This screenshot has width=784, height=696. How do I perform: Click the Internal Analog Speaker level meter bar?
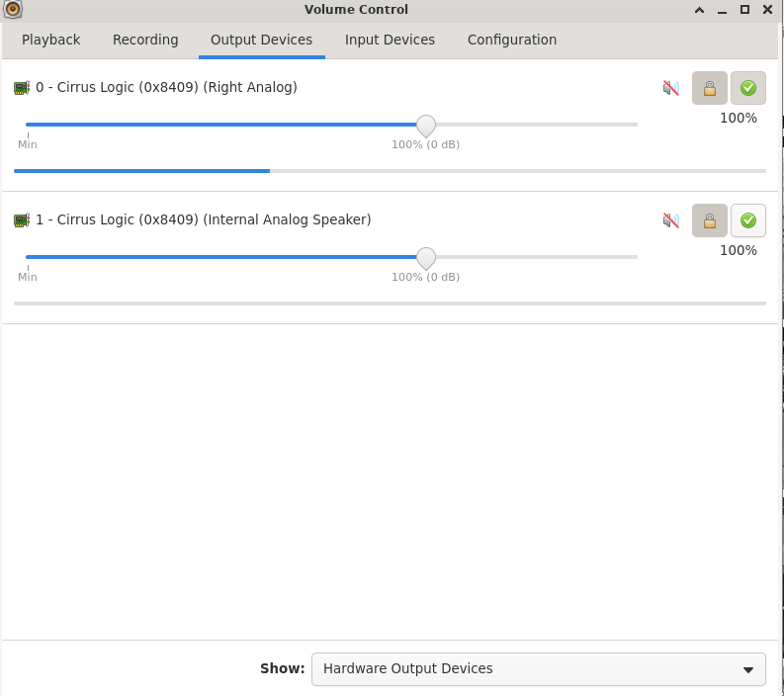tap(390, 304)
